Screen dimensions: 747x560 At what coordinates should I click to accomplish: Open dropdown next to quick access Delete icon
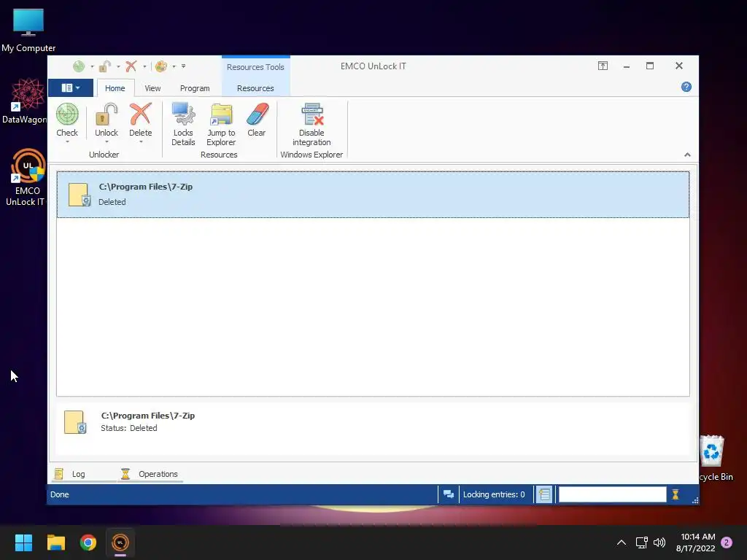pyautogui.click(x=144, y=66)
